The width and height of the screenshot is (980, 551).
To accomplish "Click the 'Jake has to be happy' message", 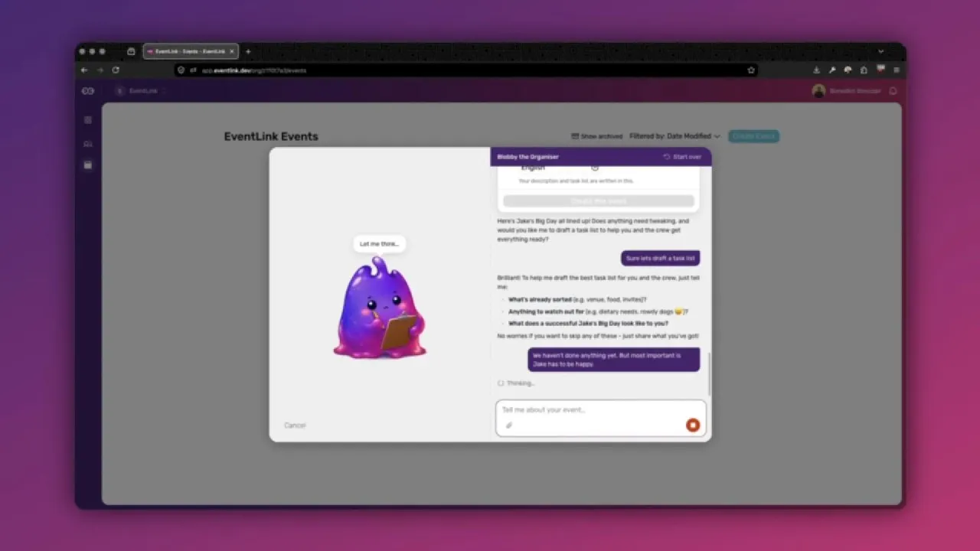I will (613, 360).
